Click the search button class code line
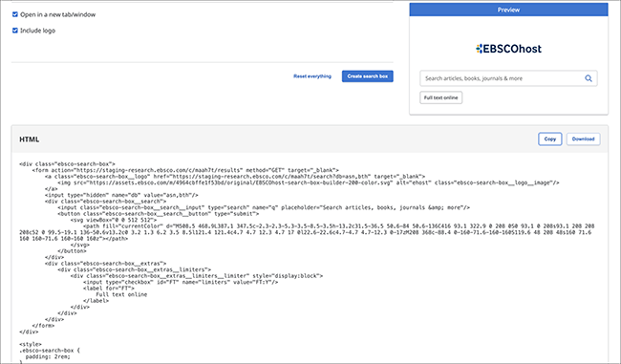The width and height of the screenshot is (621, 364). [x=158, y=214]
